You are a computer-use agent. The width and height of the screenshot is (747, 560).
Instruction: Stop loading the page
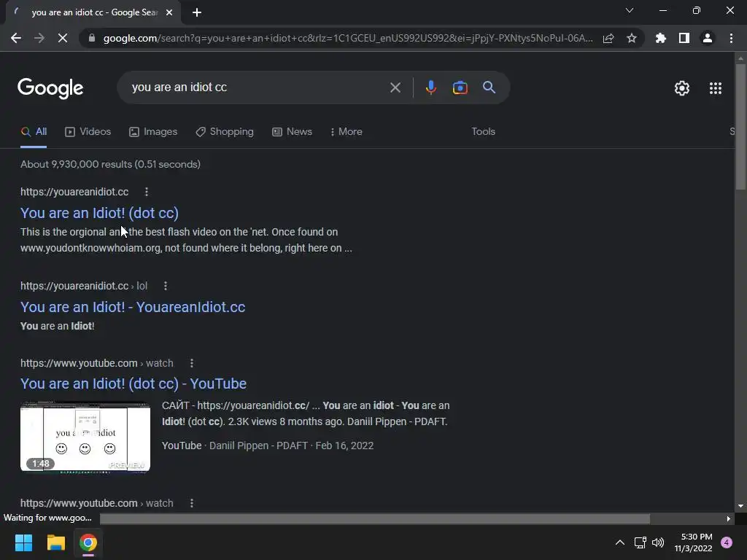(x=63, y=38)
